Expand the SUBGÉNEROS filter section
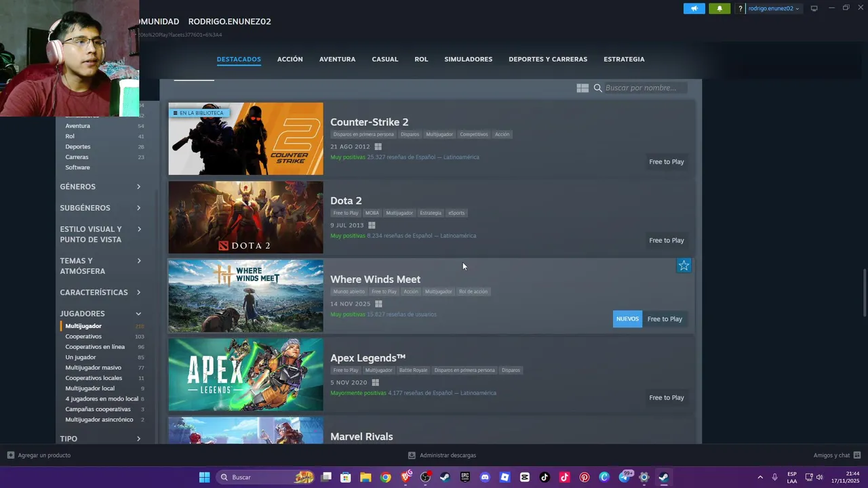The width and height of the screenshot is (868, 488). (x=100, y=208)
